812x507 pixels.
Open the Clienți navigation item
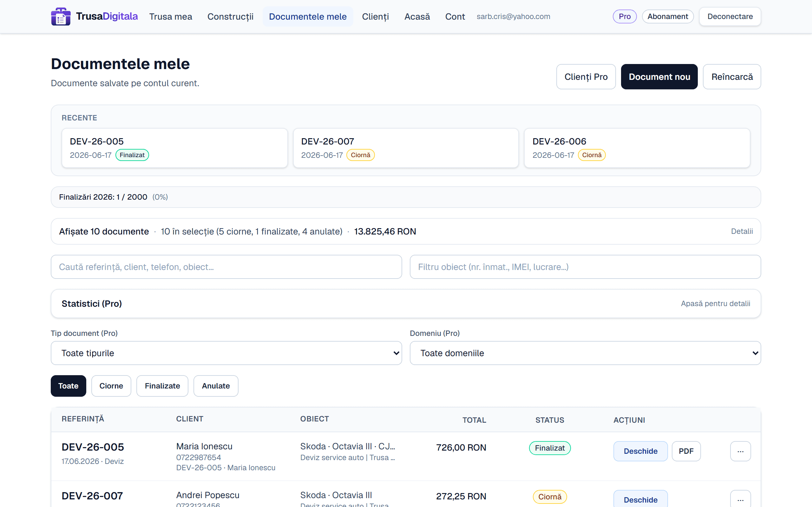pyautogui.click(x=375, y=16)
